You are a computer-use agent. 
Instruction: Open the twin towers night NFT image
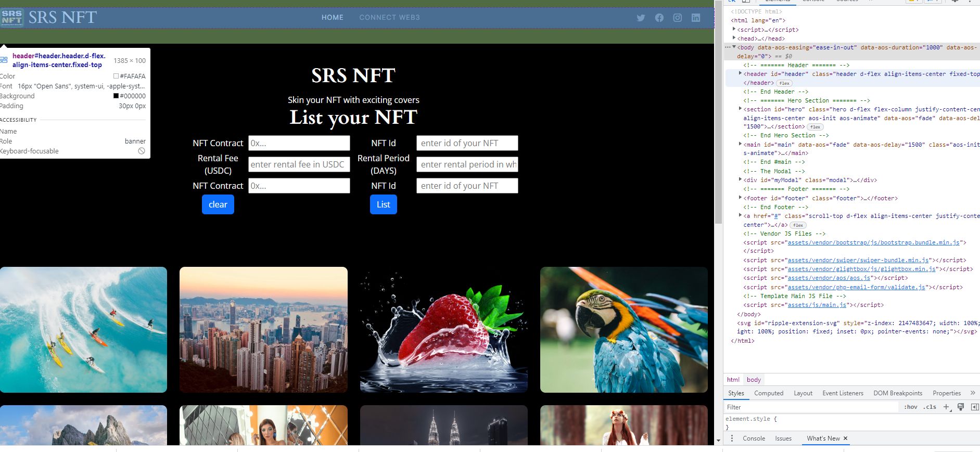(x=444, y=425)
